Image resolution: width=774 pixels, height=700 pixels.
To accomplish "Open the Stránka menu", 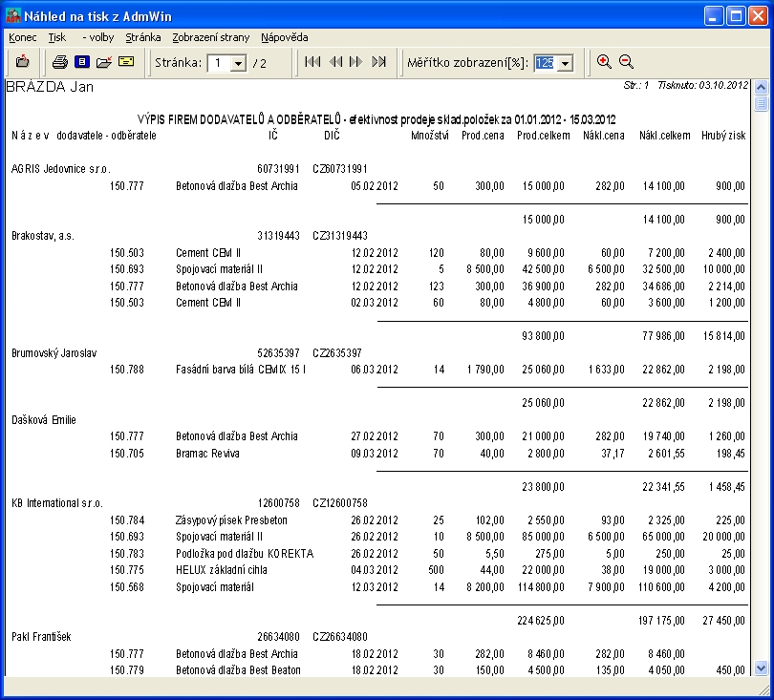I will pos(143,37).
